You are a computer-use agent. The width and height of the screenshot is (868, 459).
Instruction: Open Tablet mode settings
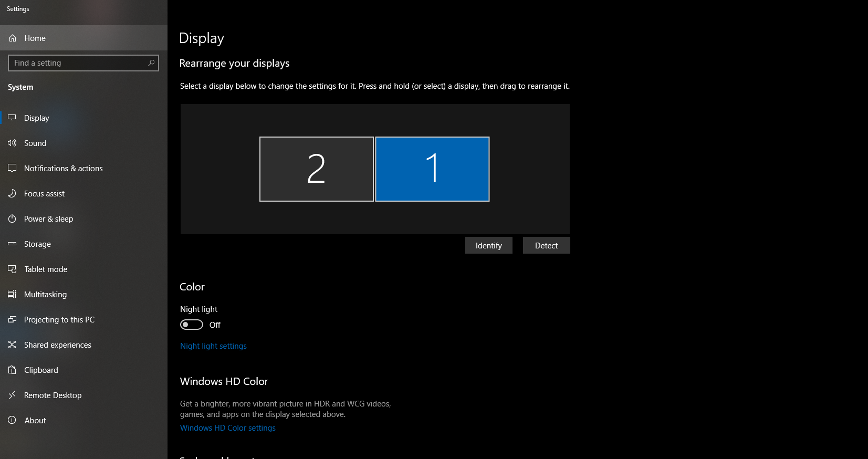click(x=83, y=269)
